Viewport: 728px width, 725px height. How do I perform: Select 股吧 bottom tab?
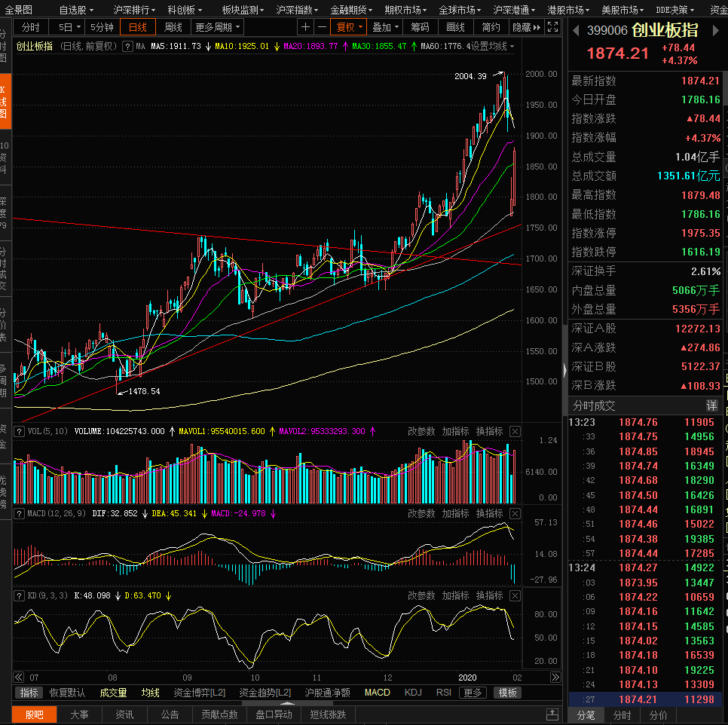coord(35,714)
